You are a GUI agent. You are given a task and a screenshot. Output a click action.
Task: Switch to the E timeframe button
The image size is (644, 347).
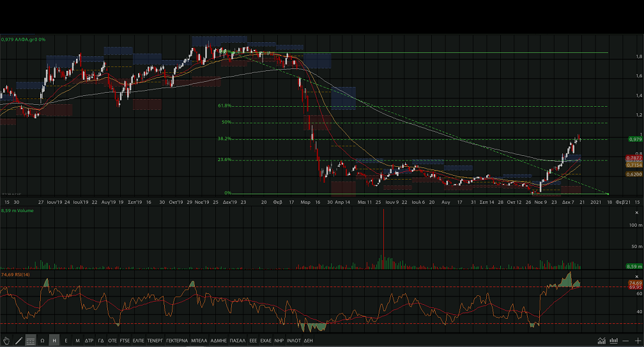(x=66, y=341)
